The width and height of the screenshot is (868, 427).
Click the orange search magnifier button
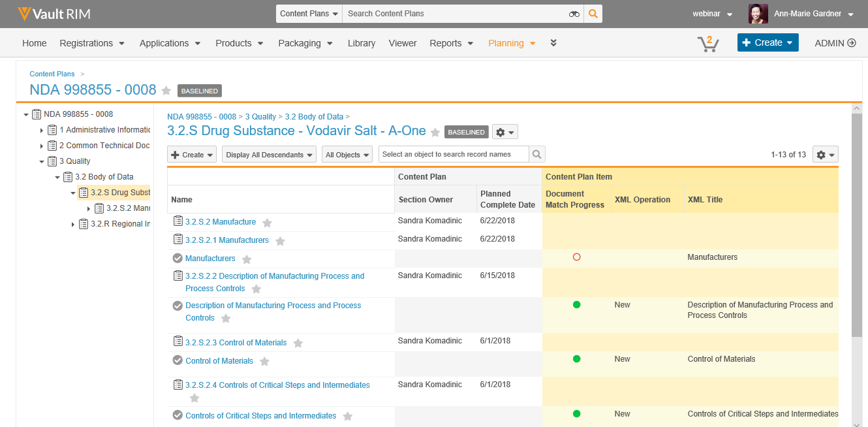pyautogui.click(x=593, y=14)
